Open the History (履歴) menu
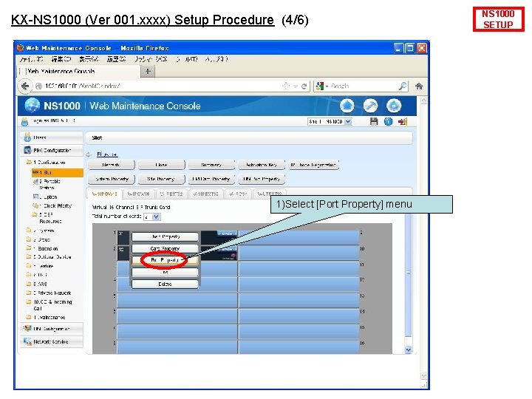Image resolution: width=532 pixels, height=399 pixels. tap(117, 59)
